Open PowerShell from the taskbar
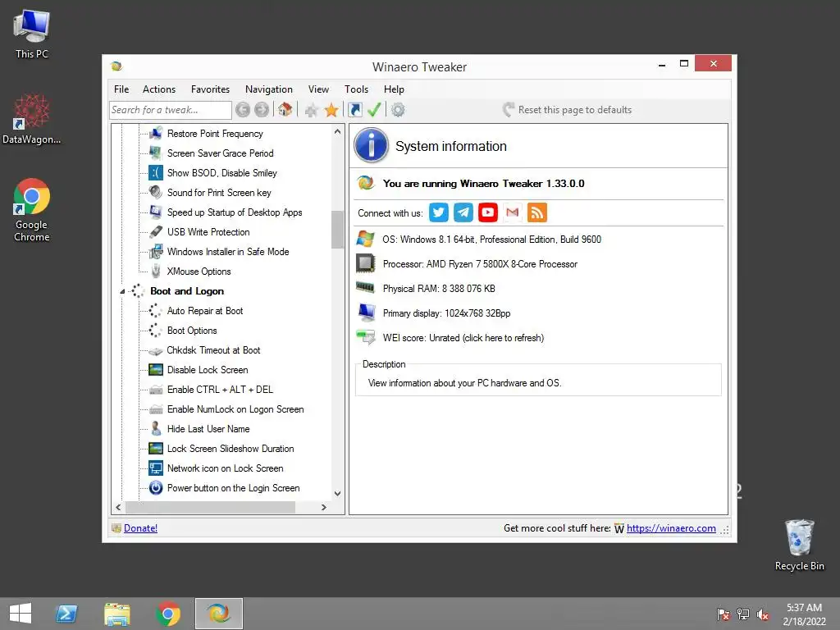Image resolution: width=840 pixels, height=630 pixels. point(67,614)
